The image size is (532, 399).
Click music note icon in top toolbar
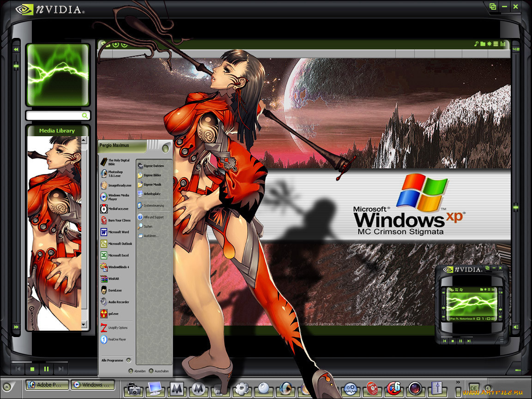[476, 44]
